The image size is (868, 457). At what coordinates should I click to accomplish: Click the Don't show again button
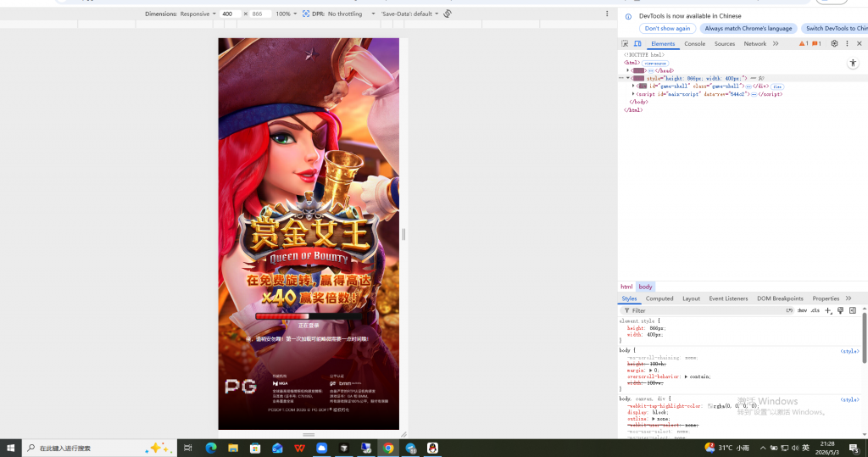point(667,28)
